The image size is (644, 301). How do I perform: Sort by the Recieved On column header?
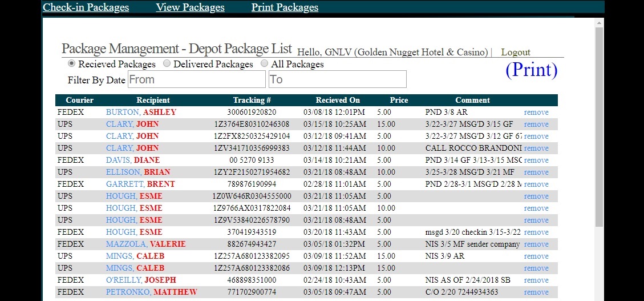tap(338, 101)
